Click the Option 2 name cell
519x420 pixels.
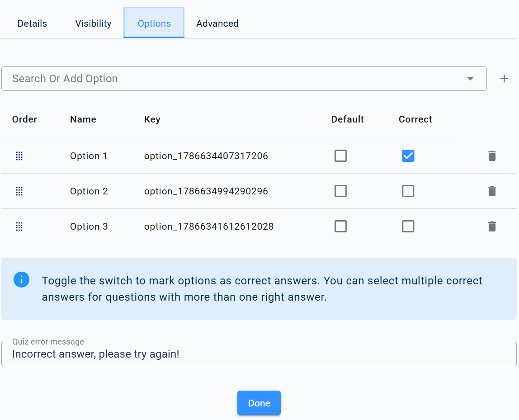click(89, 191)
